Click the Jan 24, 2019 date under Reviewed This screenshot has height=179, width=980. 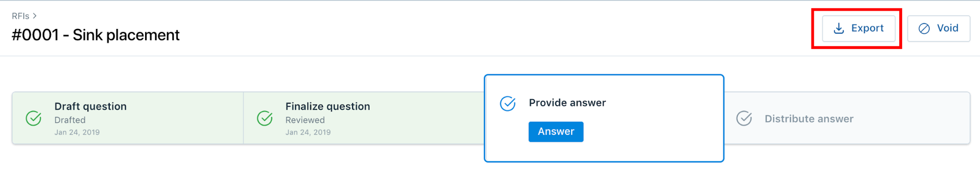(x=308, y=133)
